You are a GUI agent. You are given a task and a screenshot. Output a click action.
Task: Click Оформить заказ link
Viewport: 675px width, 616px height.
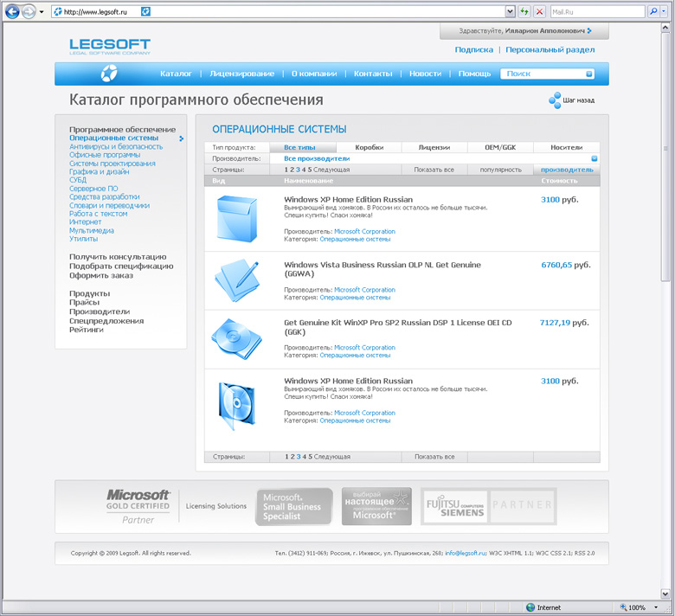[x=101, y=275]
